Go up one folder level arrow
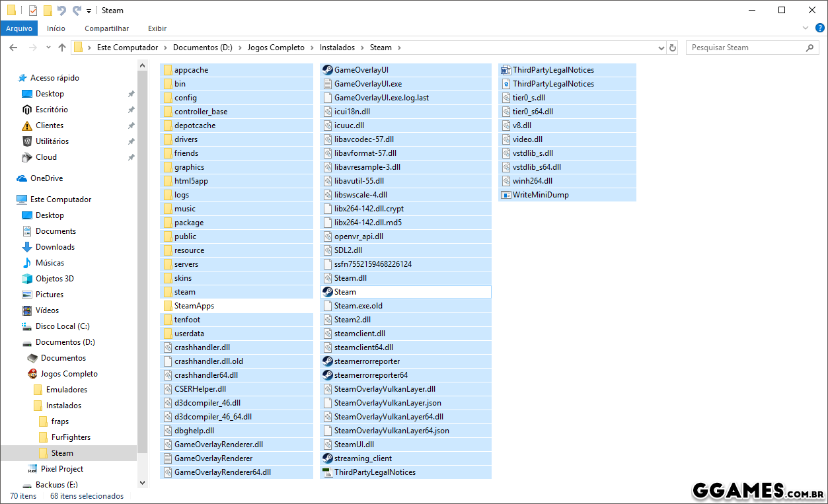The width and height of the screenshot is (828, 504). pos(62,48)
